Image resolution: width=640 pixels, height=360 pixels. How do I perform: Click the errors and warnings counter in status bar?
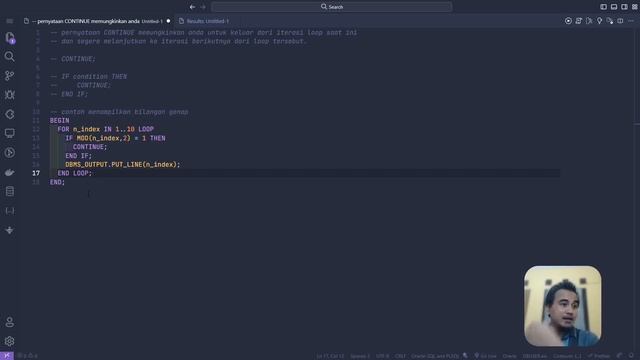[27, 356]
